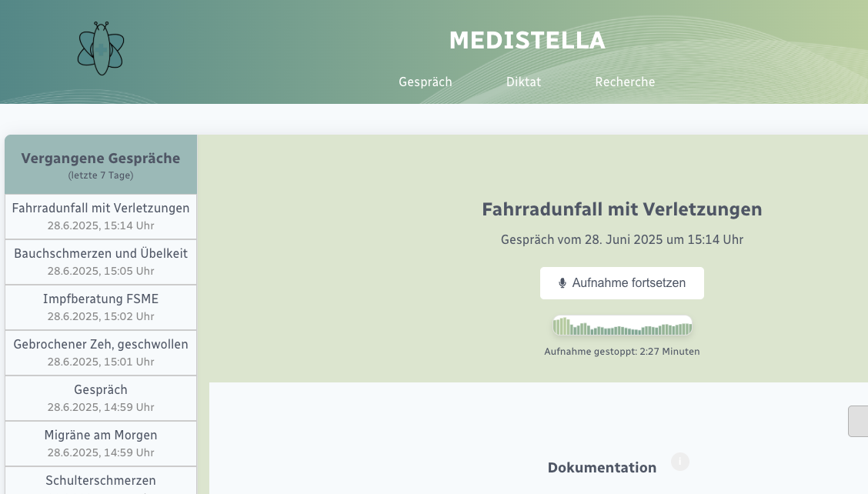Click the Fahrradunfall mit Verletzungen main heading
The image size is (868, 494).
pos(622,209)
